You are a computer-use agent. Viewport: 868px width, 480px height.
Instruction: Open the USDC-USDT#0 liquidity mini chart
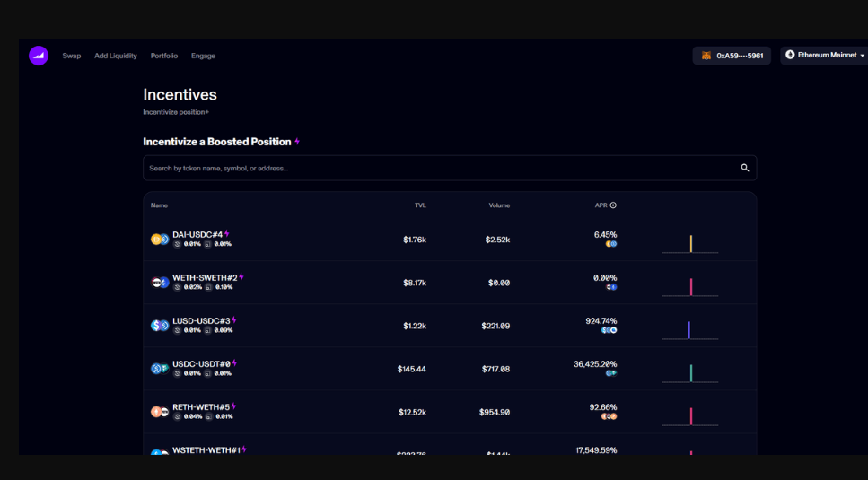click(689, 373)
